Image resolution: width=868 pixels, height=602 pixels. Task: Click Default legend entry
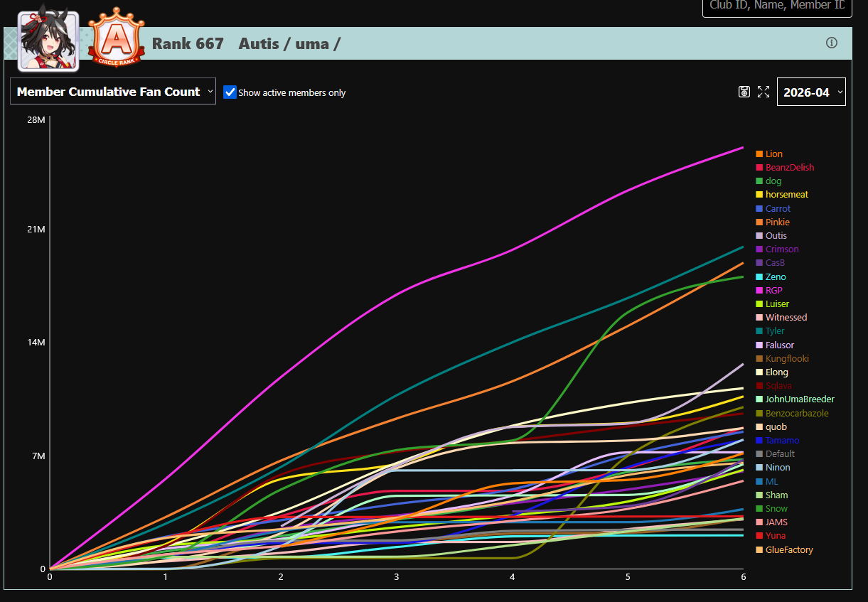coord(775,453)
